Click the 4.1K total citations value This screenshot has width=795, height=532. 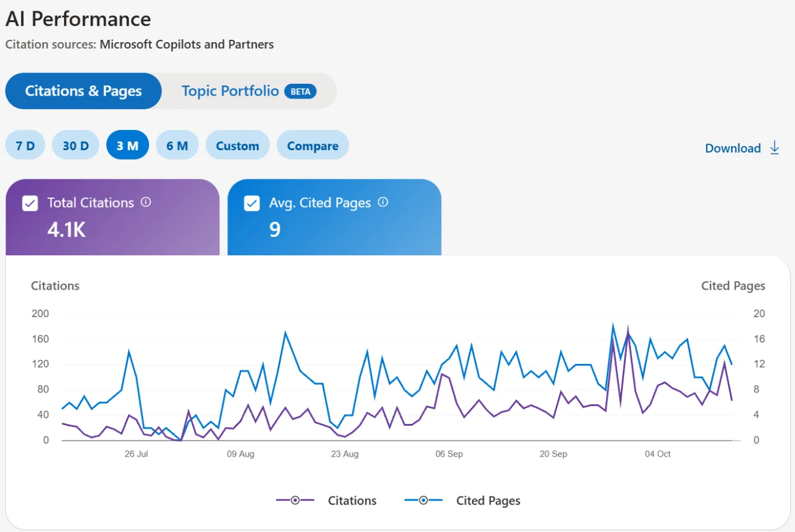tap(66, 229)
